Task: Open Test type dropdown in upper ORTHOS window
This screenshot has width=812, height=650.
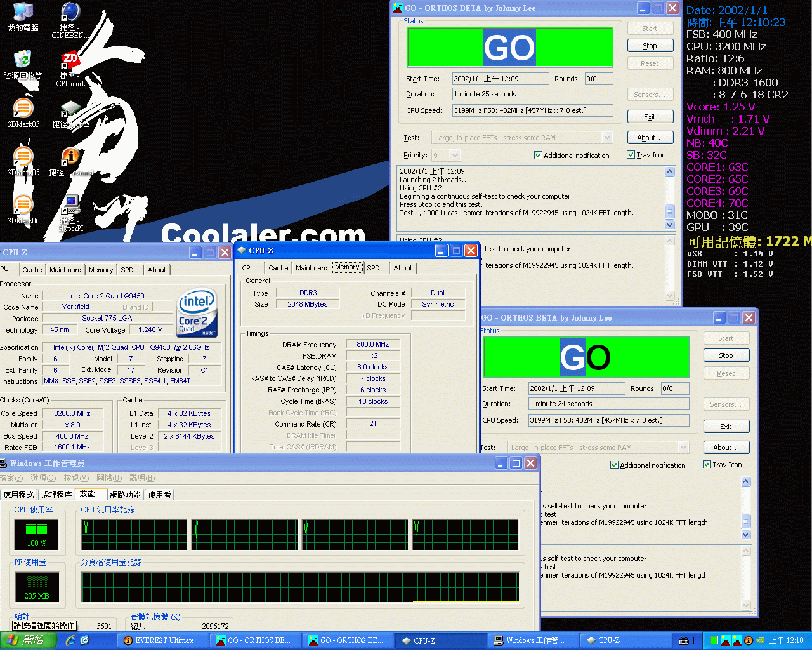Action: 607,138
